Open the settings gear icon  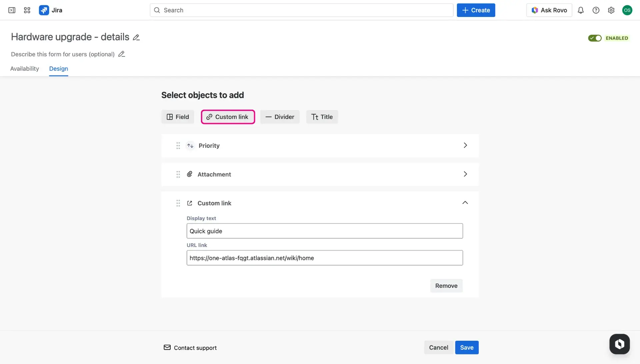point(611,10)
